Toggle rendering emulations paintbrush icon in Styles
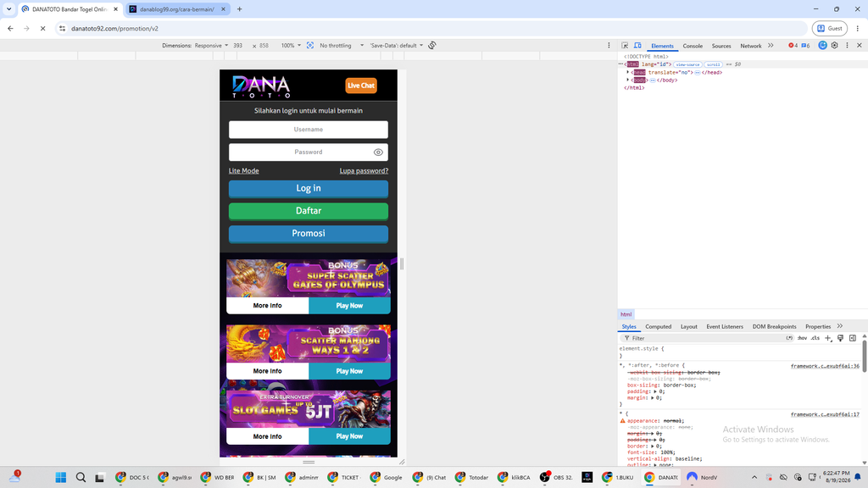 point(840,338)
